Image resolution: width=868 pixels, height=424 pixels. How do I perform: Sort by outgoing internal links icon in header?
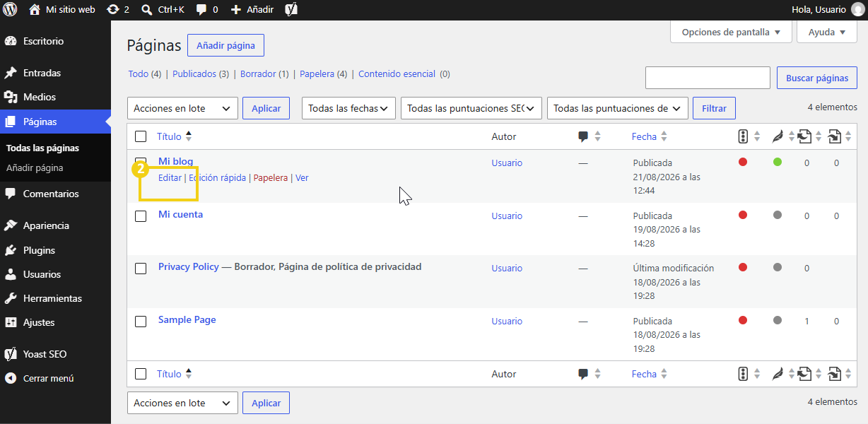tap(804, 136)
